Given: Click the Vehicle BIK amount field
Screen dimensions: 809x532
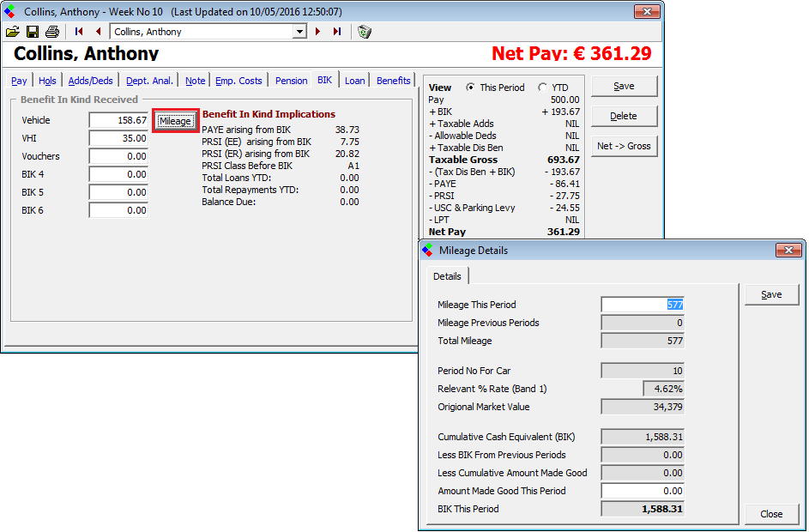Looking at the screenshot, I should [x=118, y=120].
